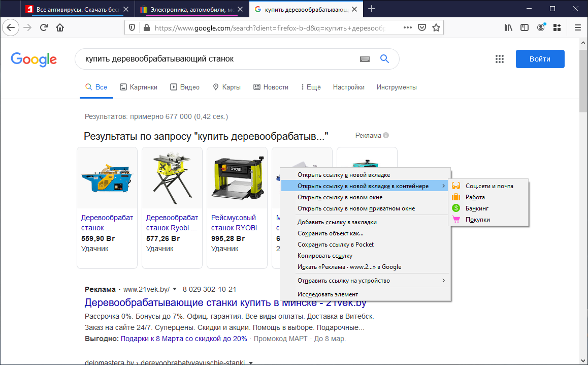Open Подарки к 8 Марта со скидкой link

(x=184, y=339)
